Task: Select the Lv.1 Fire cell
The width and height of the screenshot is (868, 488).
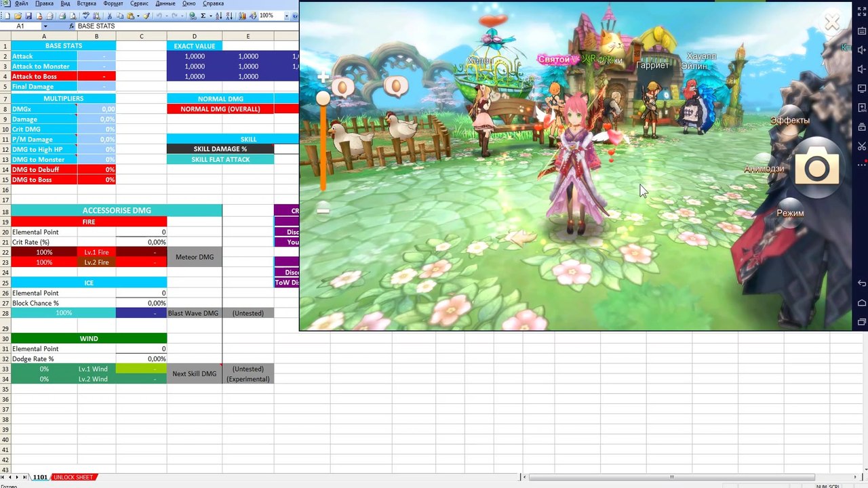Action: point(96,252)
